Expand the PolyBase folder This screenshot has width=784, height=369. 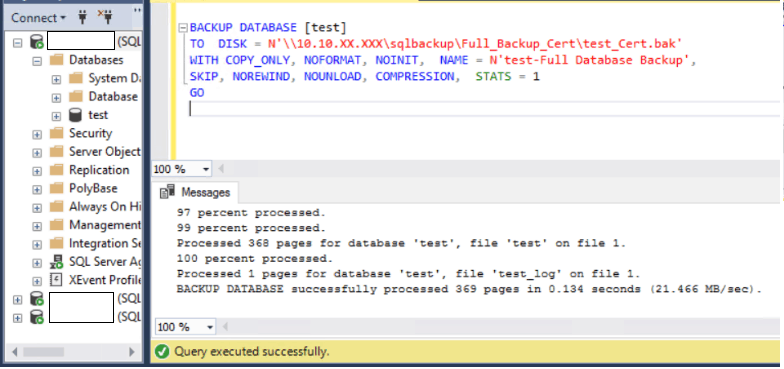pos(37,190)
